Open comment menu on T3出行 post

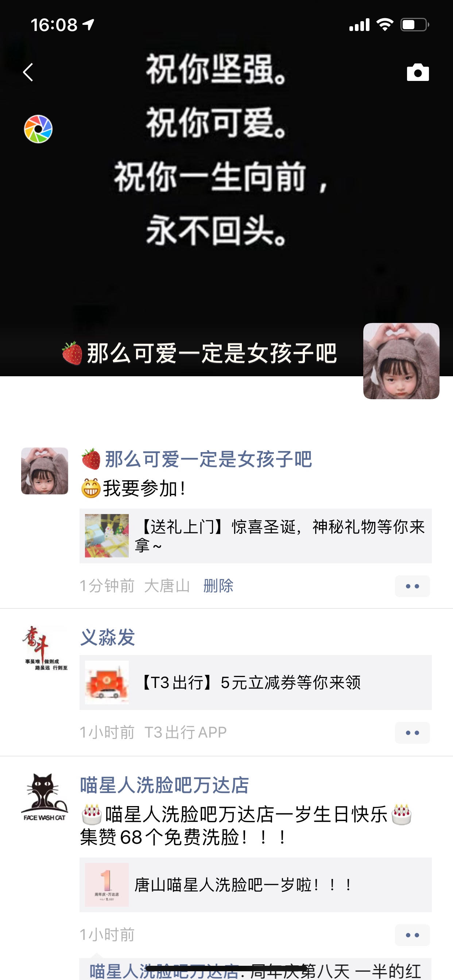(412, 733)
